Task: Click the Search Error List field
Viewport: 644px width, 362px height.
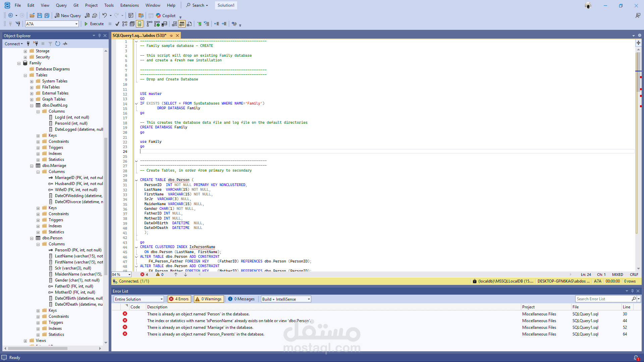Action: (x=603, y=299)
